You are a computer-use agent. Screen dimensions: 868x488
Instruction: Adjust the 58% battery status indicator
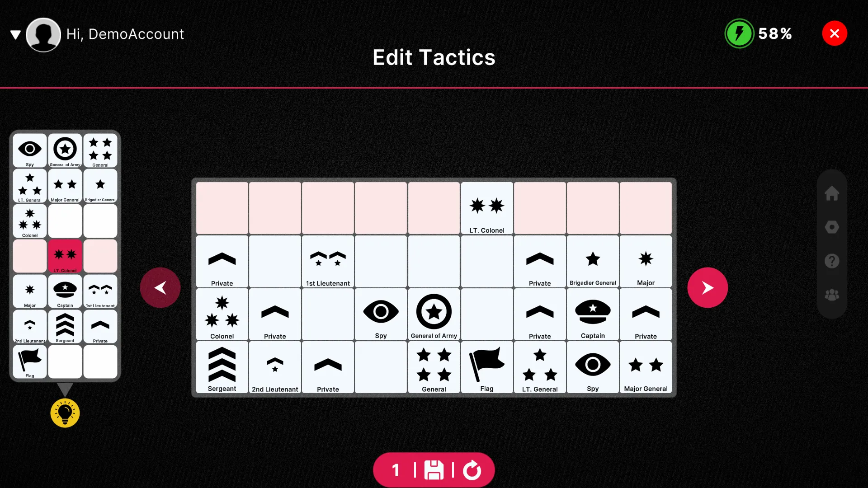pos(758,33)
